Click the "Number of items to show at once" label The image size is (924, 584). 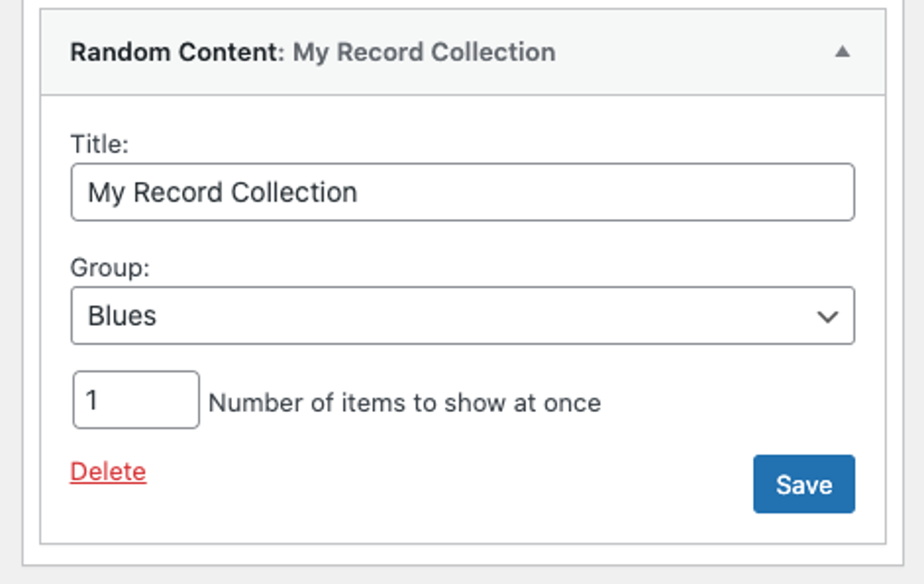(x=404, y=403)
